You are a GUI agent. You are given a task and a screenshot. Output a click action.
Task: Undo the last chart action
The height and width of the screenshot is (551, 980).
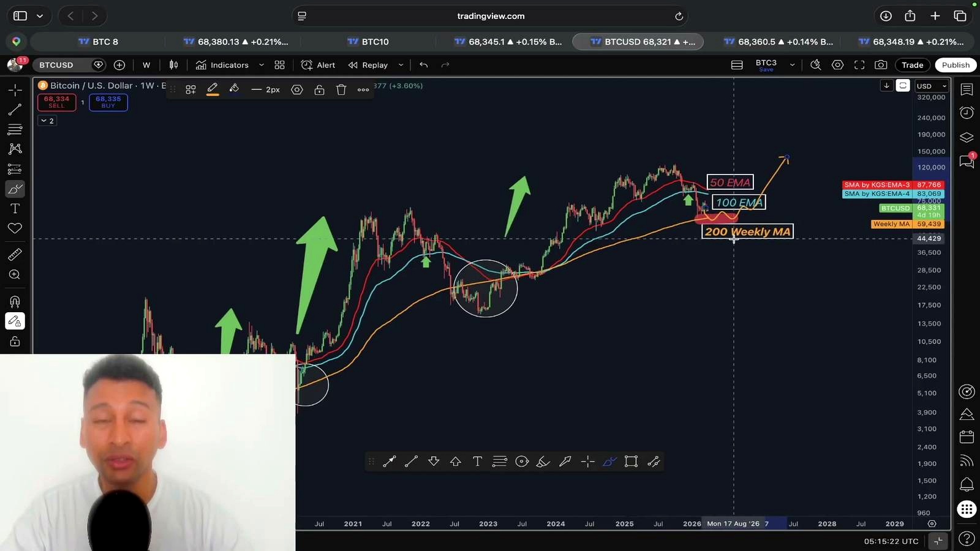point(424,65)
